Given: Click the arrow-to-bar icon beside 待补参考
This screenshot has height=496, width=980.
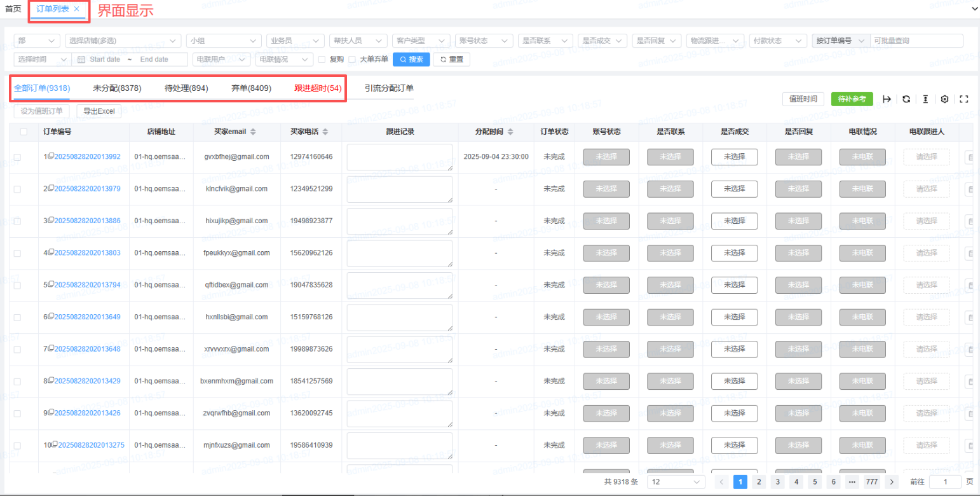Looking at the screenshot, I should tap(887, 99).
